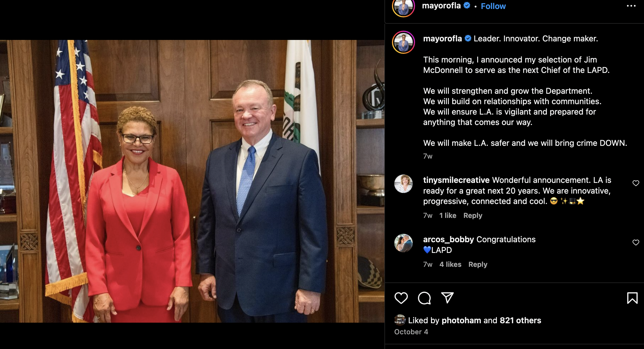Viewport: 644px width, 349px height.
Task: Open photoham's profile from likes
Action: (461, 320)
